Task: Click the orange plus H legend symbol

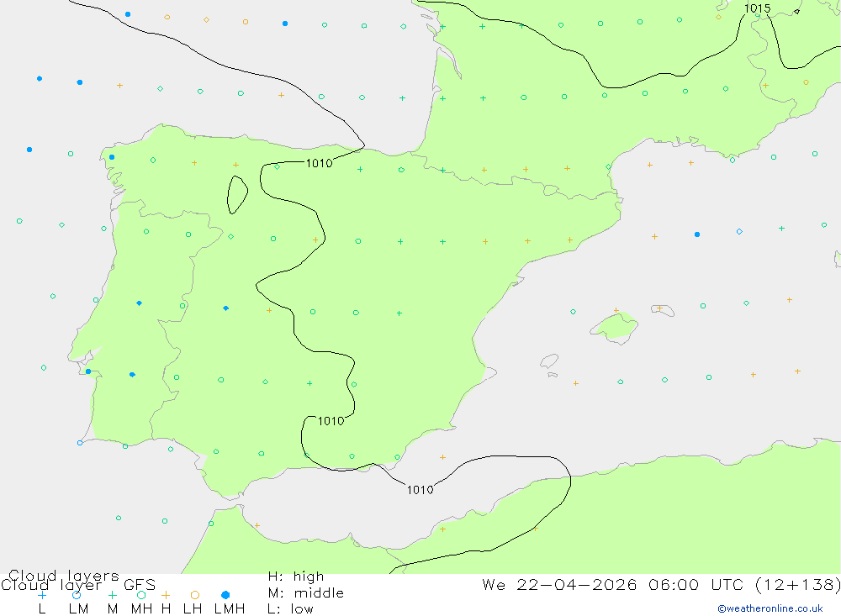Action: click(x=166, y=595)
